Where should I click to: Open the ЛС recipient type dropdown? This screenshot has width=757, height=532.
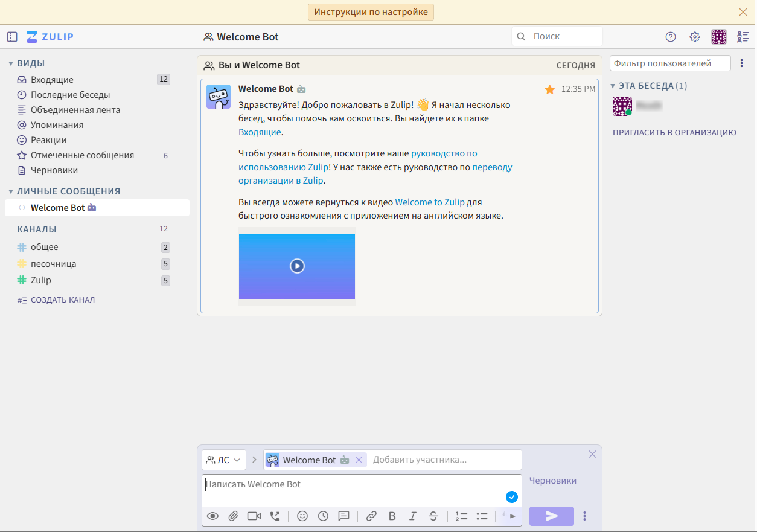224,460
